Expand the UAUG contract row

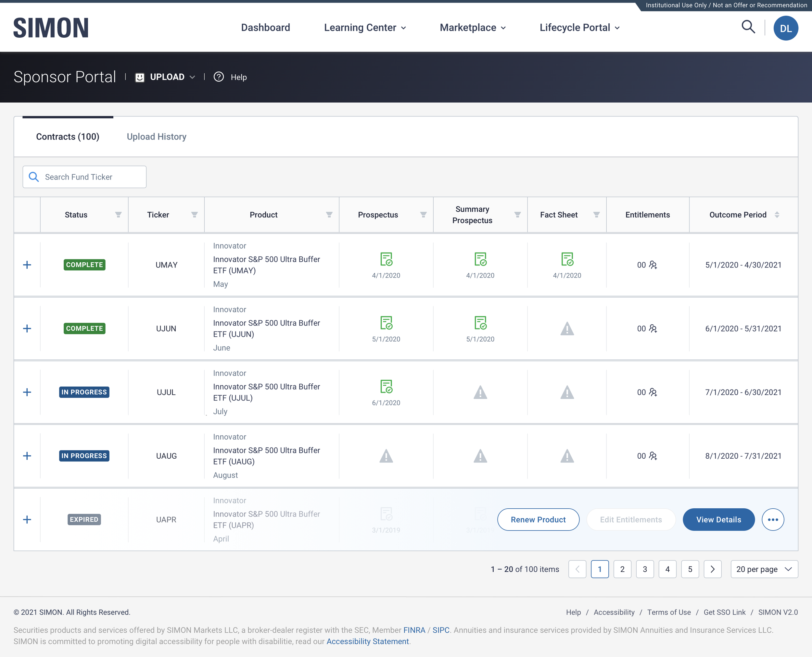(27, 456)
